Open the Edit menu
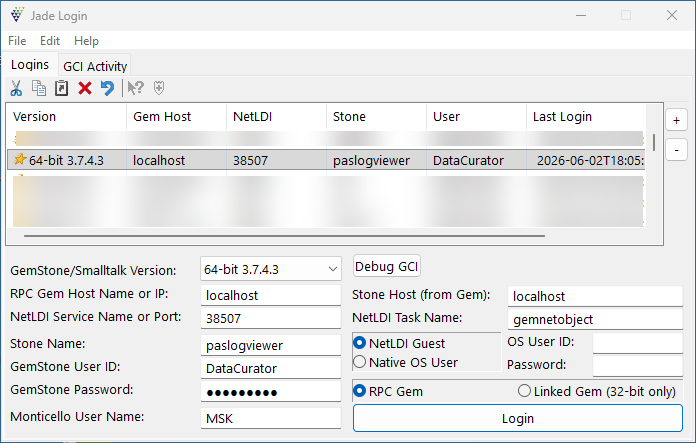 pos(50,41)
